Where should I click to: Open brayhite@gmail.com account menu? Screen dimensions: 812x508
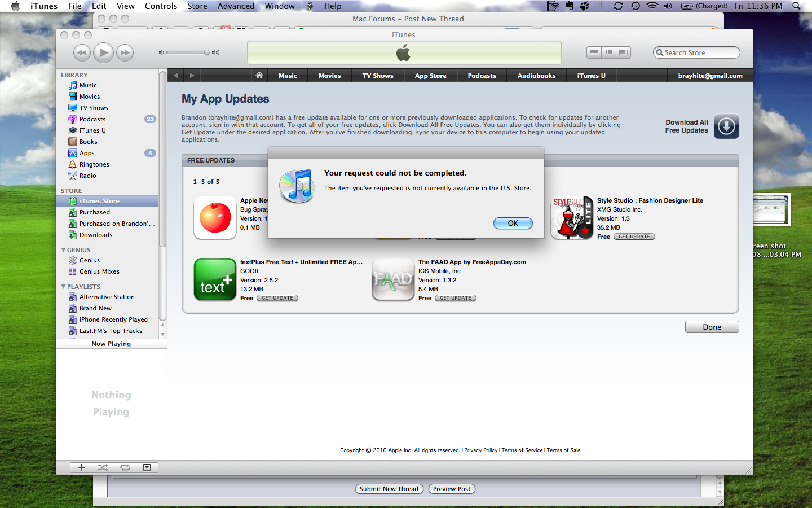710,76
